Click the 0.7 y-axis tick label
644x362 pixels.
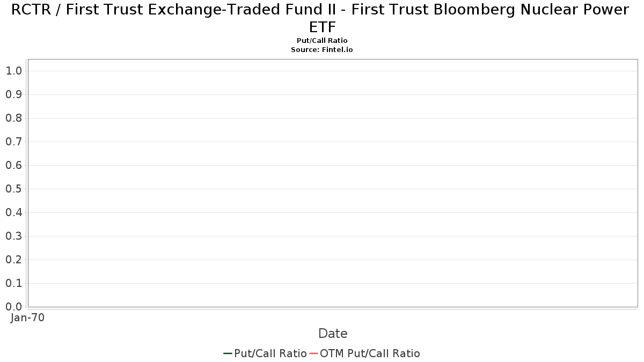point(13,142)
